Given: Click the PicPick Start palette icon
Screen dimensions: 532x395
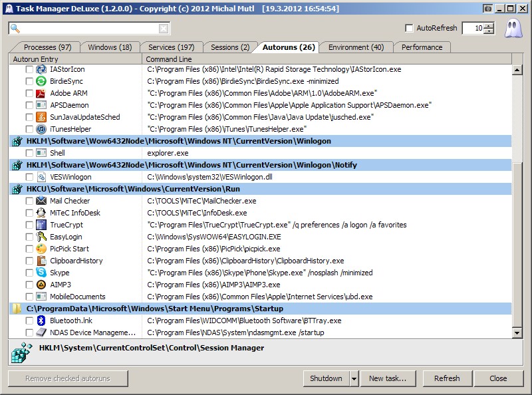Looking at the screenshot, I should click(x=41, y=249).
